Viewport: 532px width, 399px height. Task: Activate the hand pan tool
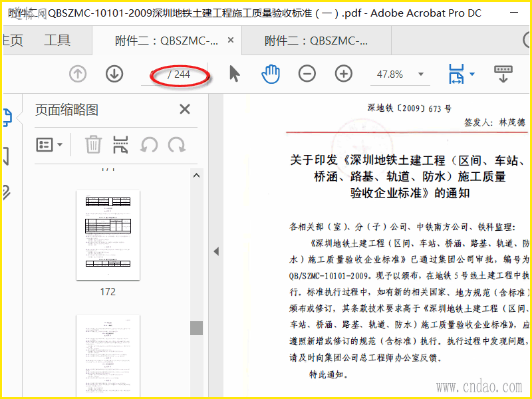pyautogui.click(x=271, y=74)
